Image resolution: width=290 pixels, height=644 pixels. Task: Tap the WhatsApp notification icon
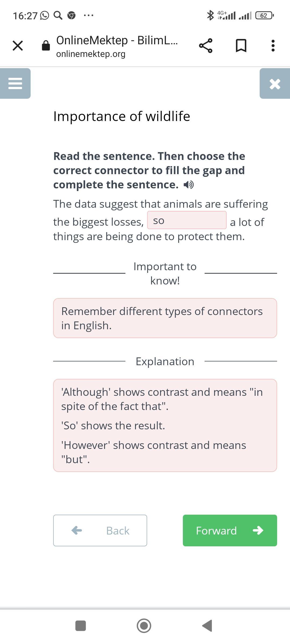tap(45, 16)
